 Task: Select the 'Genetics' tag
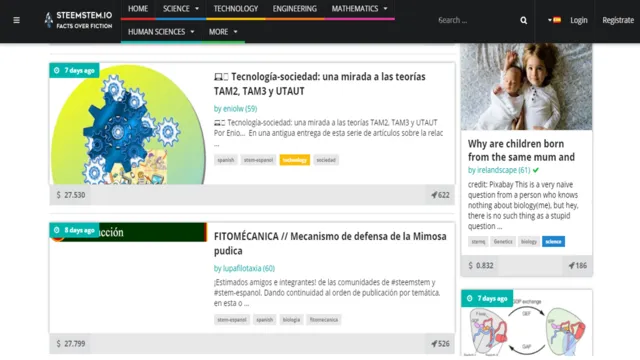503,242
